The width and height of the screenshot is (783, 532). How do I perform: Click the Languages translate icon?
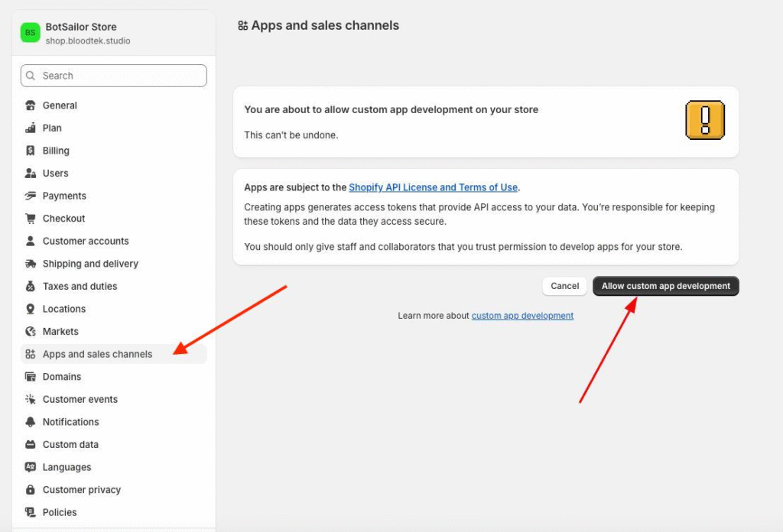pyautogui.click(x=31, y=467)
